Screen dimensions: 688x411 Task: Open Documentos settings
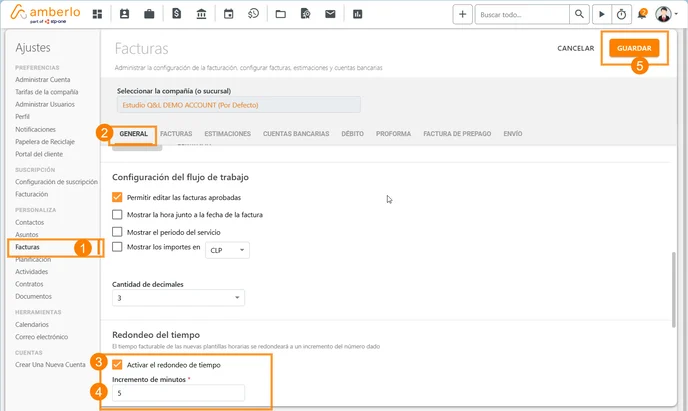click(x=33, y=296)
